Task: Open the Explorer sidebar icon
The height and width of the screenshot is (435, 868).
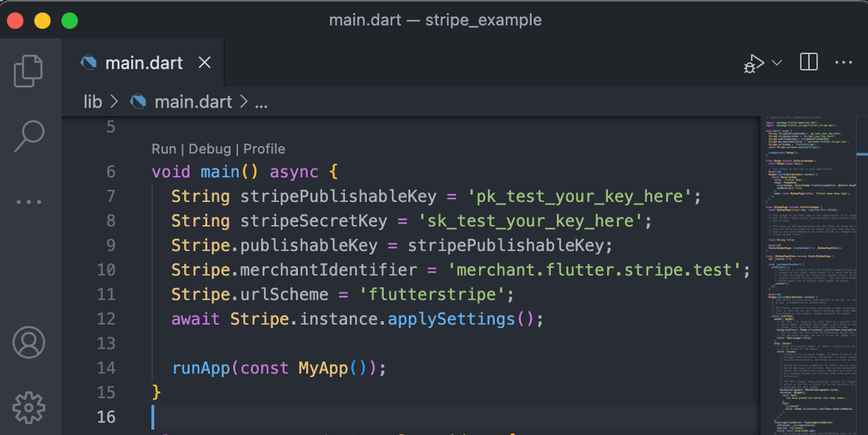Action: pos(28,70)
